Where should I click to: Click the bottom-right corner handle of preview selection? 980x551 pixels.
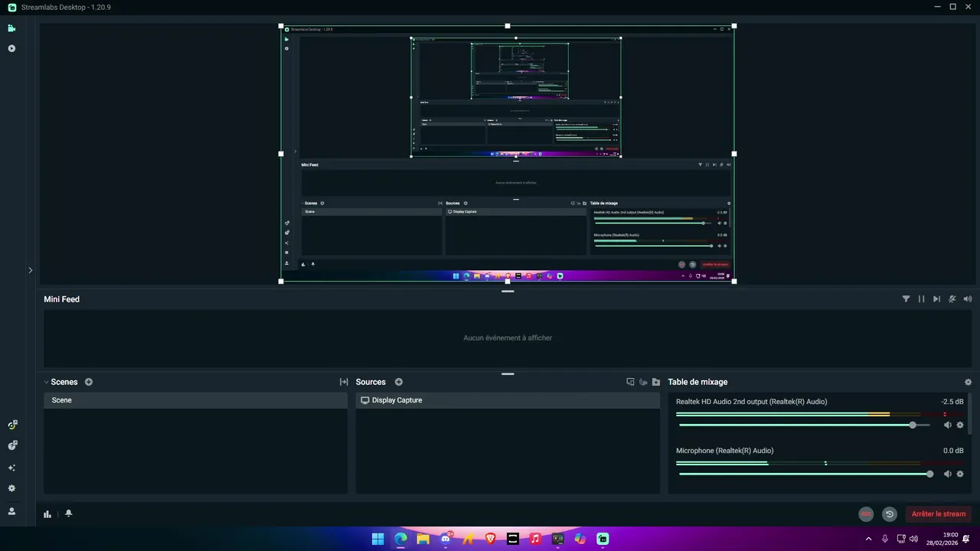pos(734,282)
